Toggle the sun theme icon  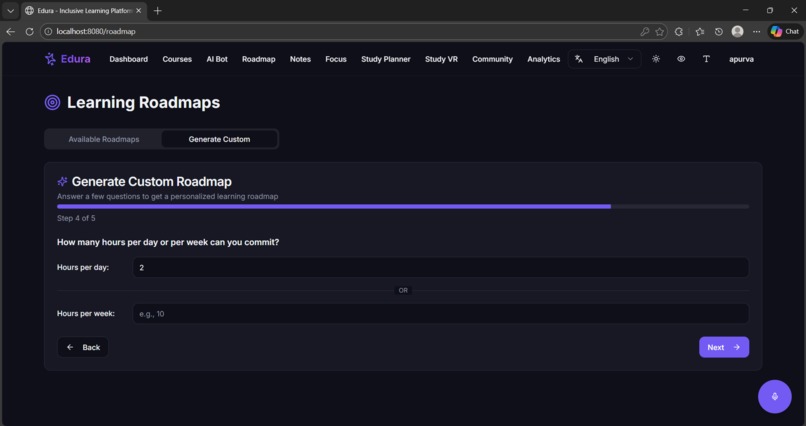point(656,59)
